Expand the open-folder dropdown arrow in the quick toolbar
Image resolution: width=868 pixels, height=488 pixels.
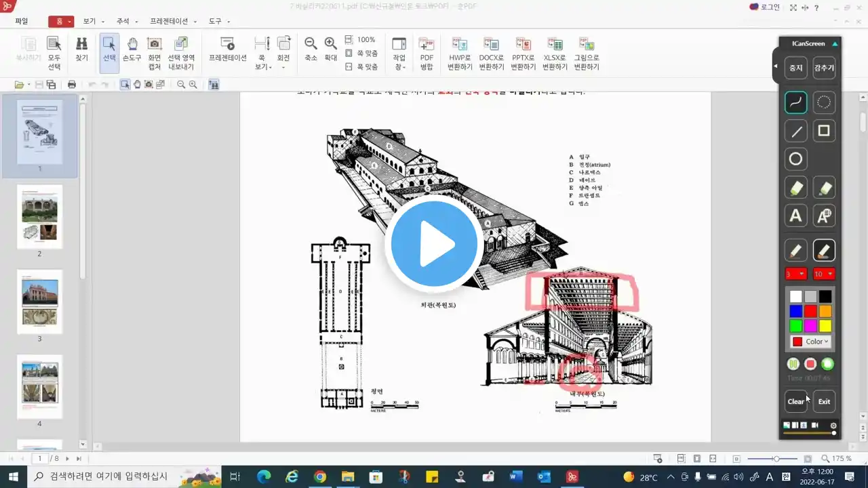pos(28,85)
